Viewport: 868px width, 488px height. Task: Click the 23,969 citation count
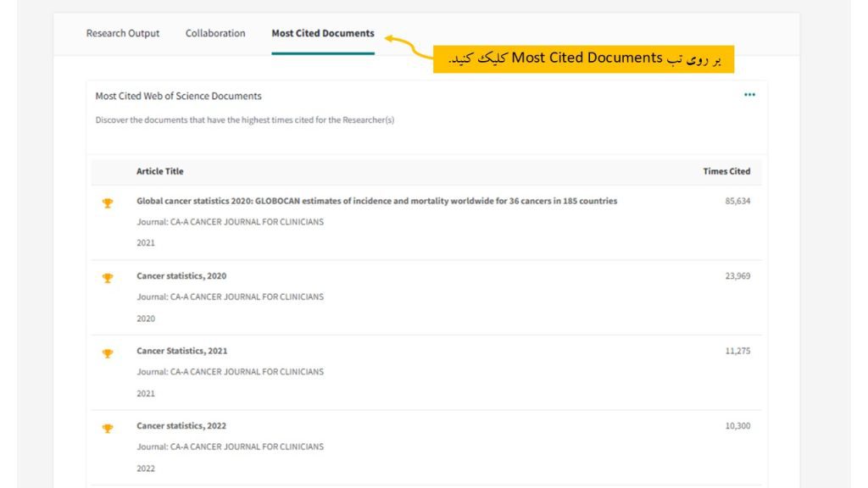coord(737,276)
